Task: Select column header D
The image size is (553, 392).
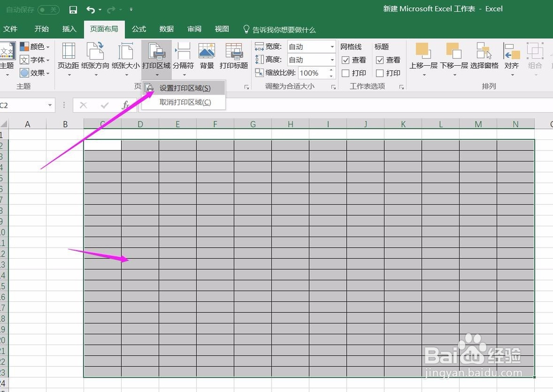Action: pos(140,124)
